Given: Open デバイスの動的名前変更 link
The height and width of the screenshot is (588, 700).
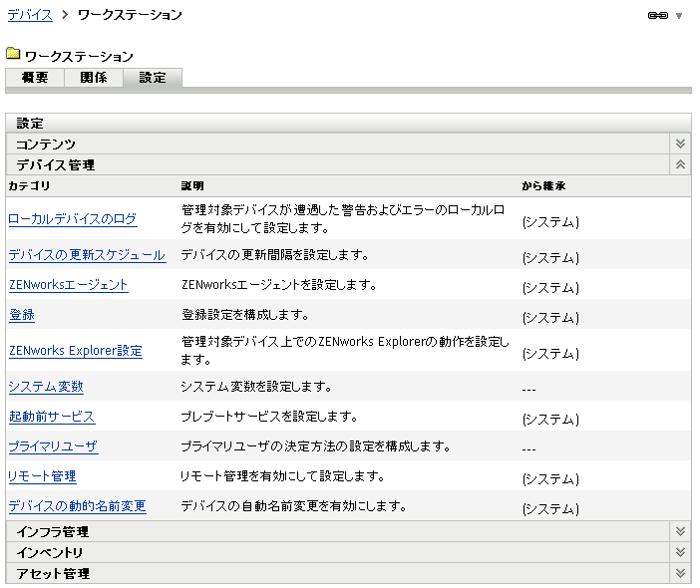Looking at the screenshot, I should click(x=77, y=506).
